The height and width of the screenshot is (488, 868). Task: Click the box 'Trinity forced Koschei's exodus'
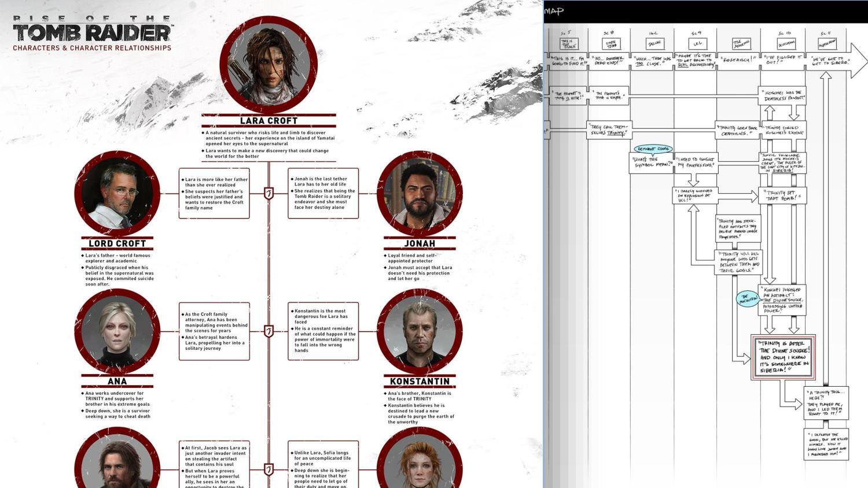[x=782, y=130]
